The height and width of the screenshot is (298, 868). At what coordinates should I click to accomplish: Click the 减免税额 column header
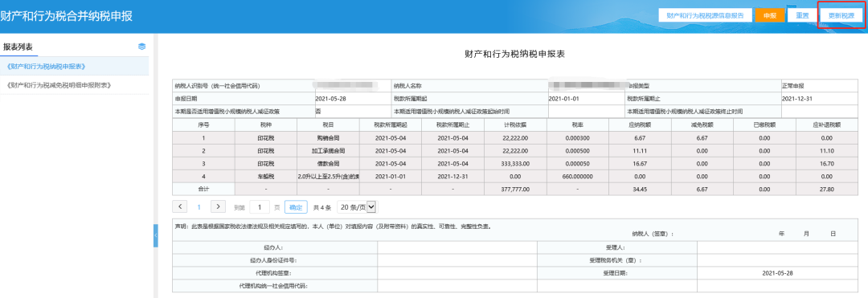702,125
